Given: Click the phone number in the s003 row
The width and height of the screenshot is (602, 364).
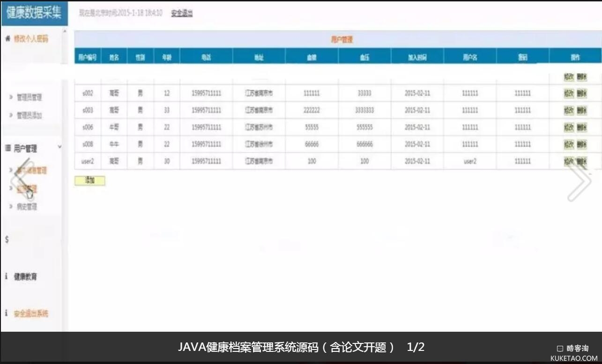Looking at the screenshot, I should (x=206, y=110).
